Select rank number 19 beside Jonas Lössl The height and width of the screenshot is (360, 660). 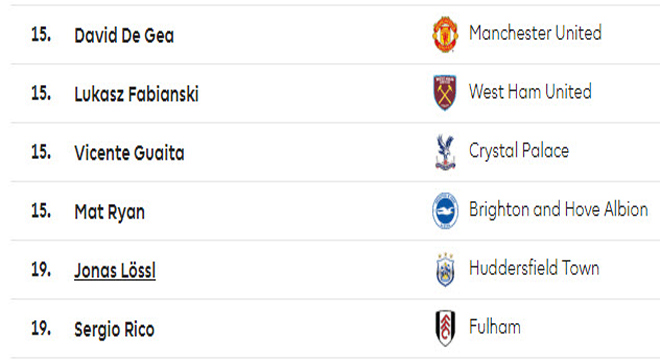[x=41, y=270]
